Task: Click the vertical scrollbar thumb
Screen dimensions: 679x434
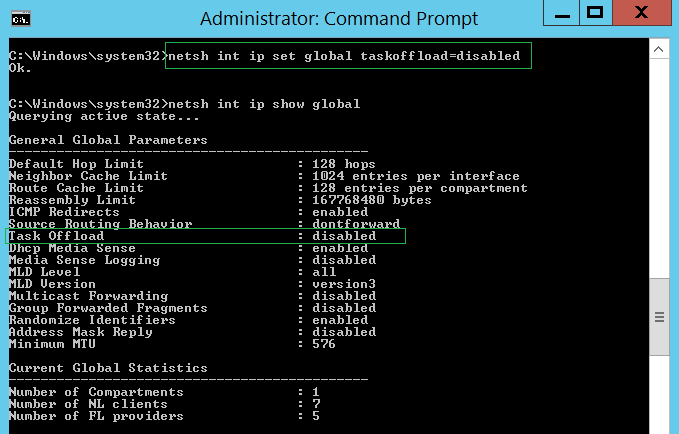Action: pyautogui.click(x=659, y=317)
